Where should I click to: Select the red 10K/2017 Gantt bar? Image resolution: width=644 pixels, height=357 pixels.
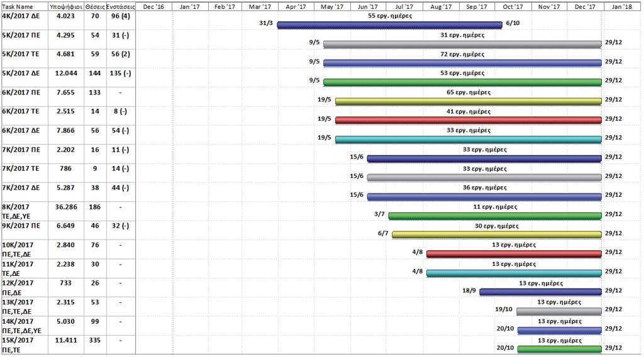[514, 254]
